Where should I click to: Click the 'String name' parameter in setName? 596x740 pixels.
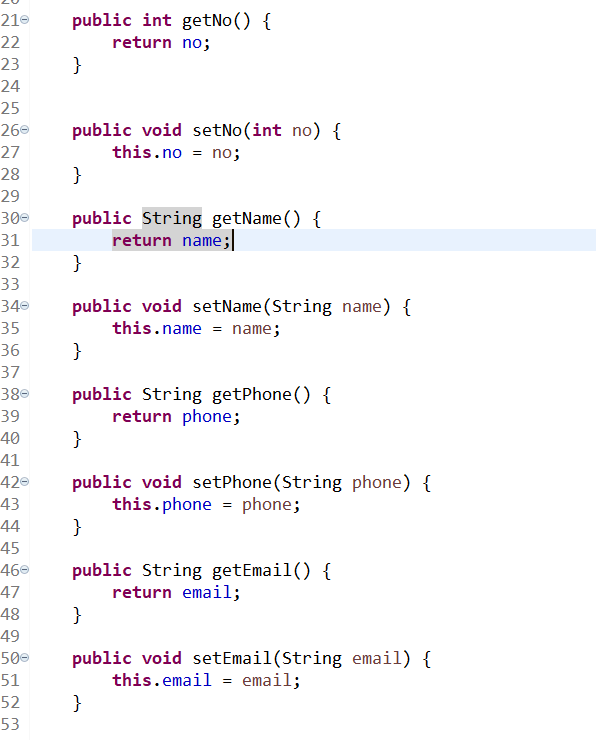(x=327, y=307)
